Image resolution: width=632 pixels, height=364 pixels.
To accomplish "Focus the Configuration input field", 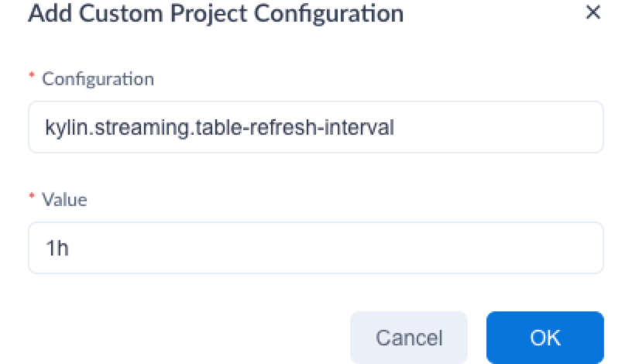I will [x=315, y=127].
